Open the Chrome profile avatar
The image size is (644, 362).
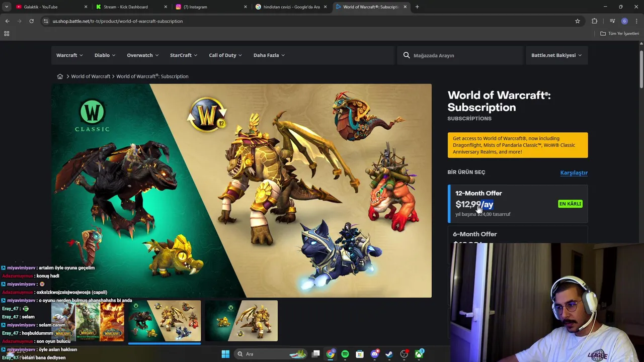[x=624, y=21]
